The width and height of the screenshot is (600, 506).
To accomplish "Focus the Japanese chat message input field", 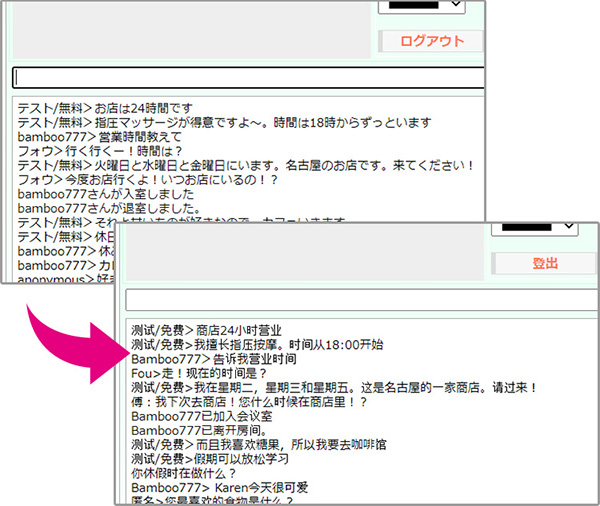I will pyautogui.click(x=248, y=78).
